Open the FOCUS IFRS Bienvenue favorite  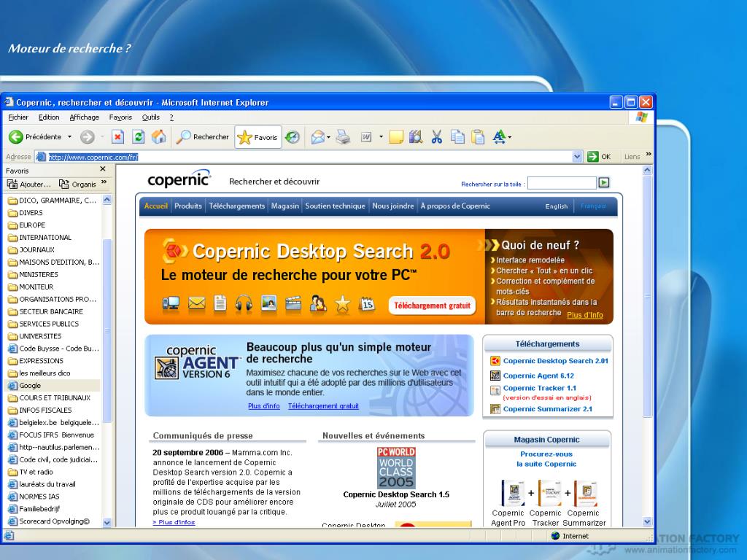(x=51, y=435)
